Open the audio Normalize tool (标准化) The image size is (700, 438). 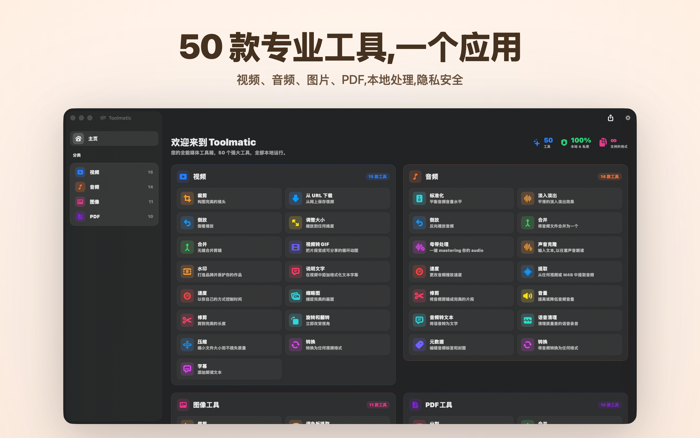(461, 198)
